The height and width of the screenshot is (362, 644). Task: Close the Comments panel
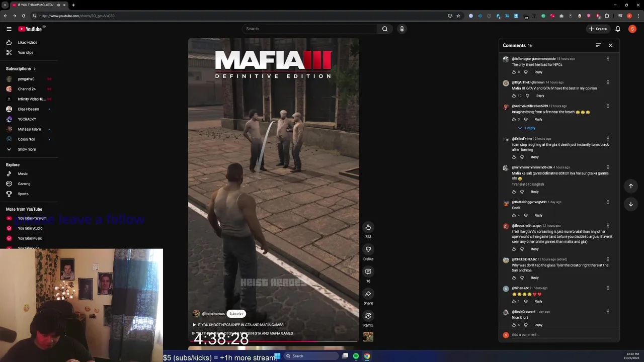tap(610, 45)
